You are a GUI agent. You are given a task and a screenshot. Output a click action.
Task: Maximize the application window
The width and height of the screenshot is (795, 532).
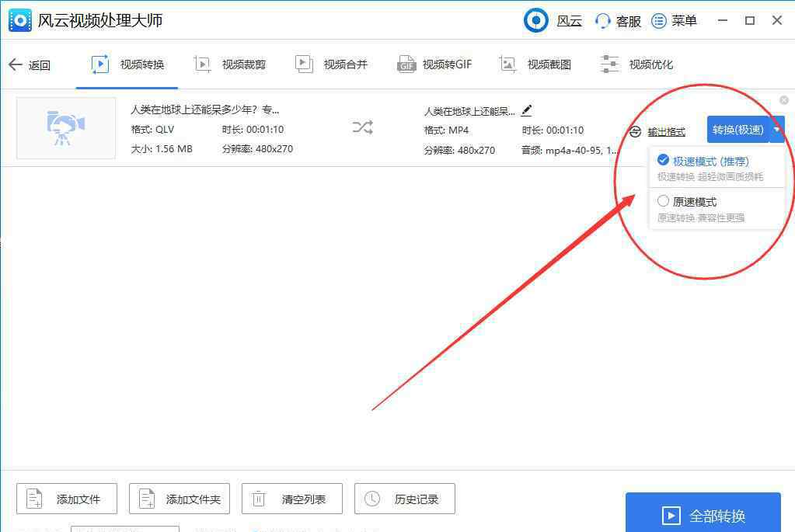tap(750, 20)
